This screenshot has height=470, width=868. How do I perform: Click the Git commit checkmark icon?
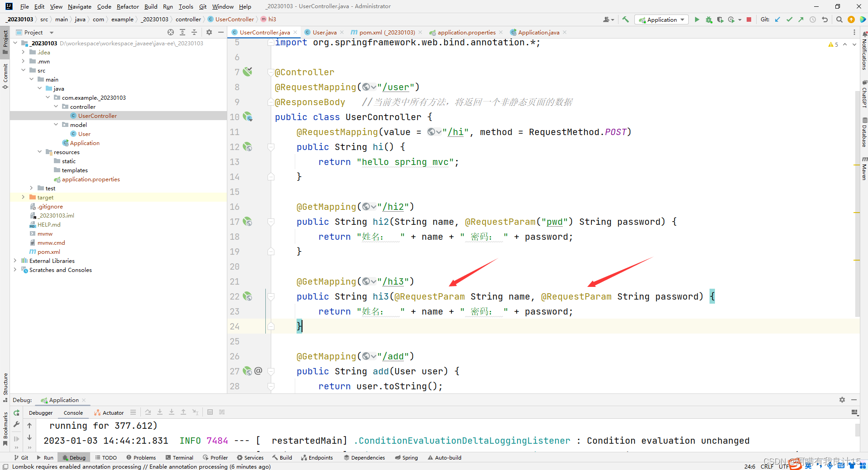tap(789, 19)
